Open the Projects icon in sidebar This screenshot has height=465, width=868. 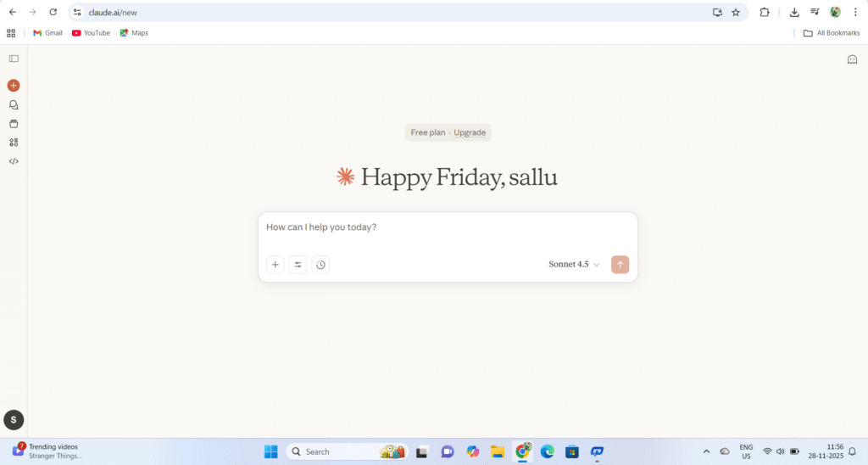pos(14,124)
